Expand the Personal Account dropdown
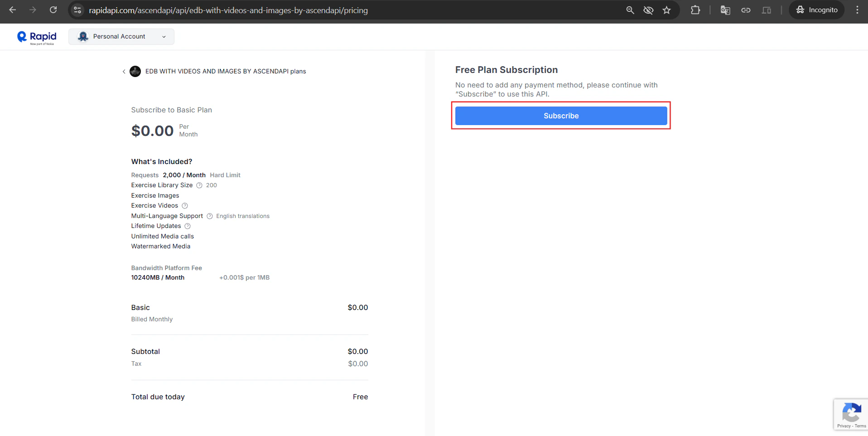Viewport: 868px width, 436px height. 121,37
